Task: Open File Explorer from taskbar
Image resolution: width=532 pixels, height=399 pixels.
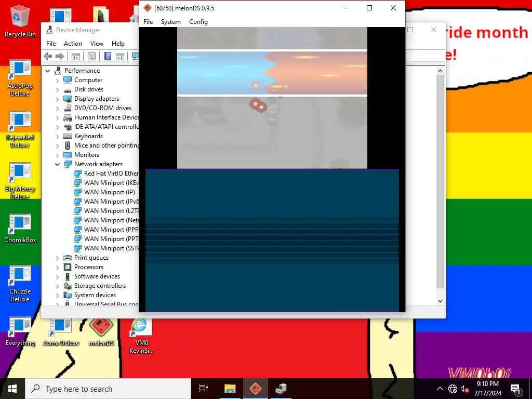Action: click(x=230, y=389)
